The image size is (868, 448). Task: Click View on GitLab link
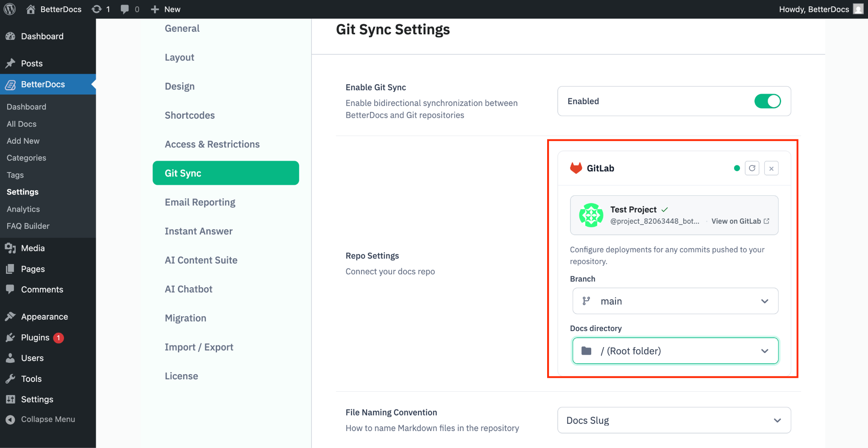(740, 221)
